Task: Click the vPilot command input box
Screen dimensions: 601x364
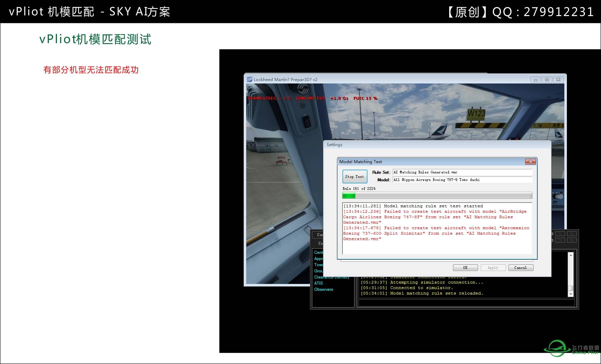Action: pyautogui.click(x=466, y=303)
